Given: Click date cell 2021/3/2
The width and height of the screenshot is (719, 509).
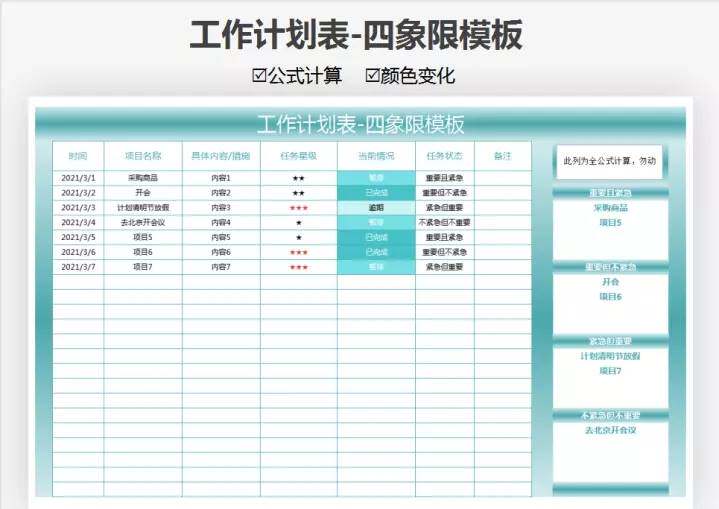Looking at the screenshot, I should click(78, 193).
